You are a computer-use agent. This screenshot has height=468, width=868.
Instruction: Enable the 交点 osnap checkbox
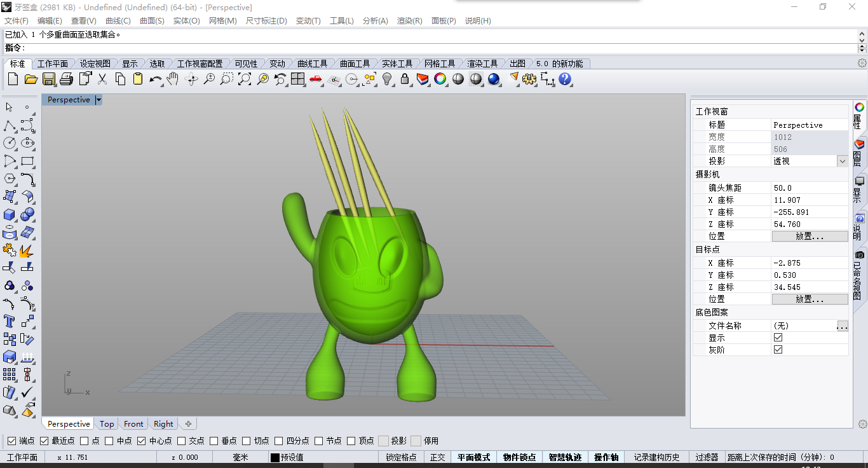click(182, 441)
